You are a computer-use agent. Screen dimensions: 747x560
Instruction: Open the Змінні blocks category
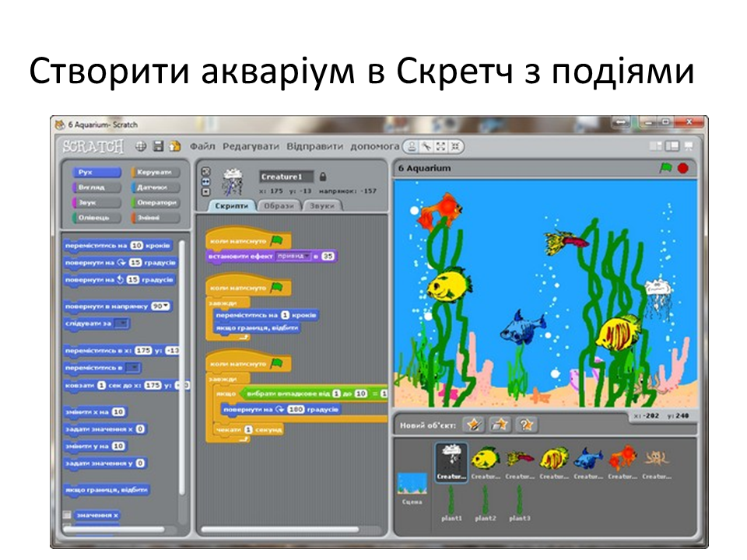click(156, 218)
